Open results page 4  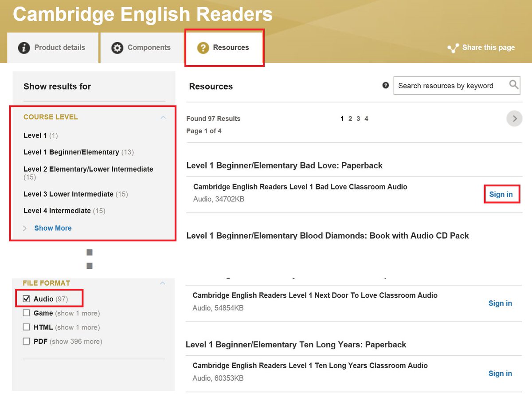click(x=366, y=118)
